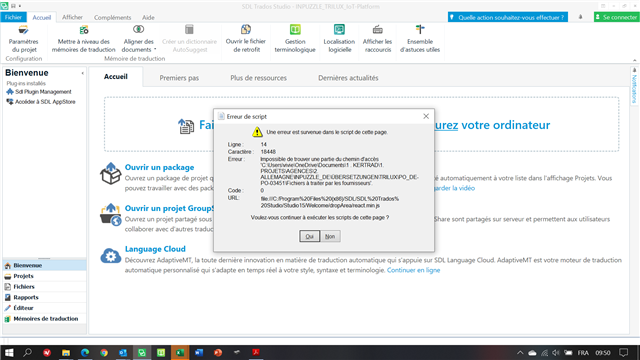Viewport: 640px width, 360px height.
Task: Click the notification bell icon in the title area
Action: [x=580, y=17]
